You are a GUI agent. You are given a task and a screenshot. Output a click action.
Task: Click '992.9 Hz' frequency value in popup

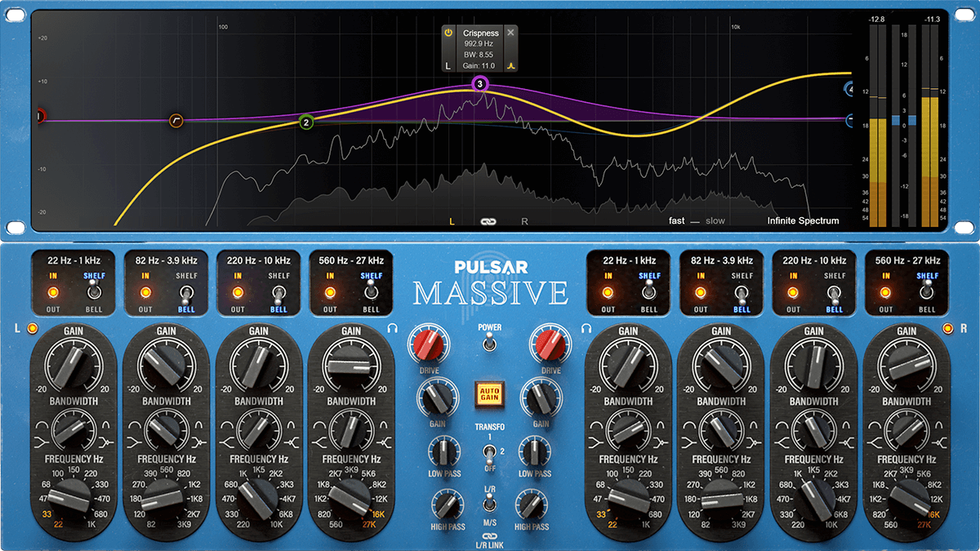click(x=480, y=44)
